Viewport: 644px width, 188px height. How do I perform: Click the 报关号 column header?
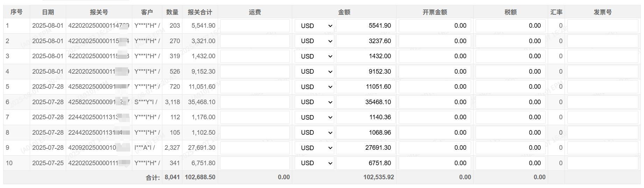coord(99,12)
